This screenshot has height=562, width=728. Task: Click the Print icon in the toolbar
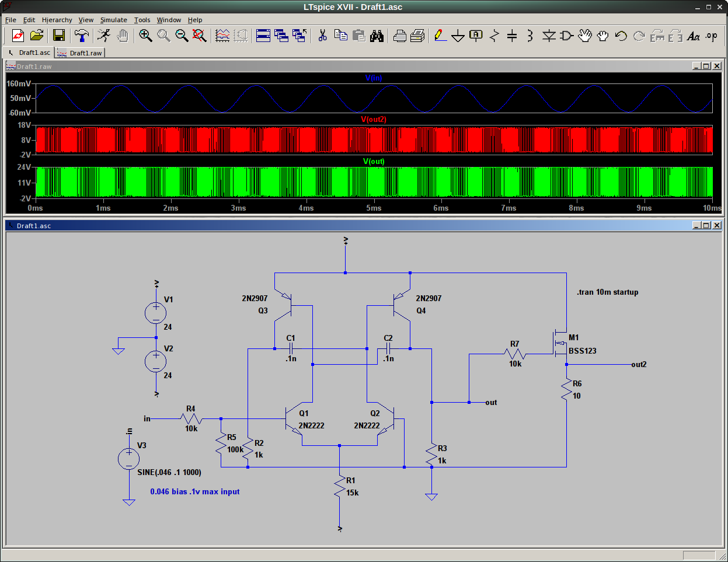(417, 36)
